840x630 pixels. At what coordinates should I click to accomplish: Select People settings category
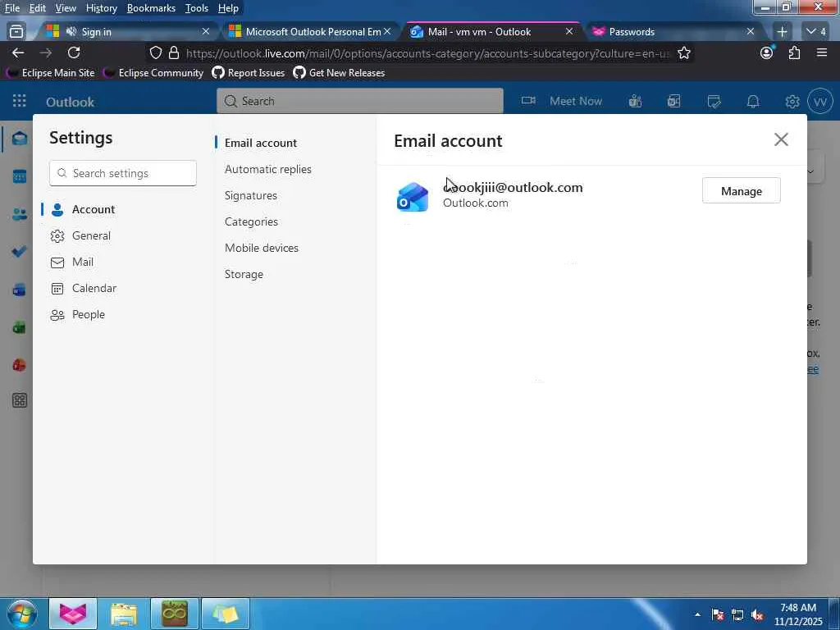click(x=119, y=314)
